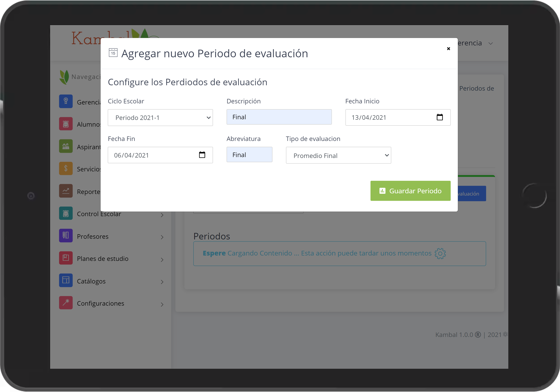
Task: Expand Catálogos with its chevron
Action: point(162,282)
